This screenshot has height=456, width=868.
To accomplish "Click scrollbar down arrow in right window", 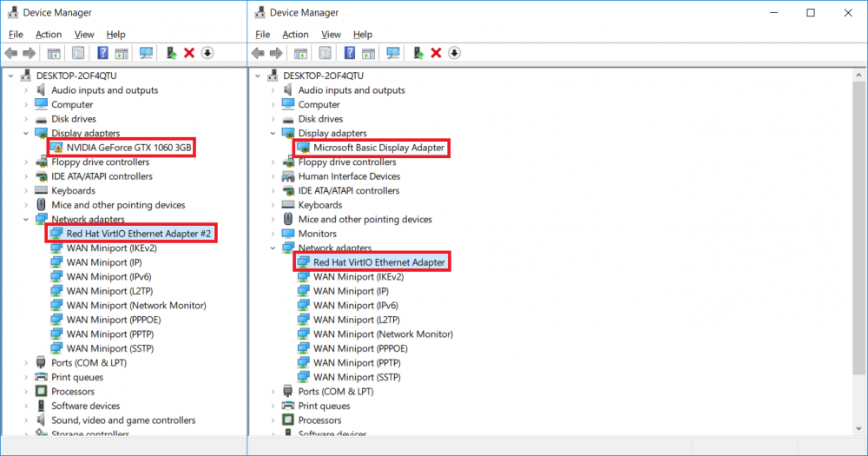I will pyautogui.click(x=858, y=428).
